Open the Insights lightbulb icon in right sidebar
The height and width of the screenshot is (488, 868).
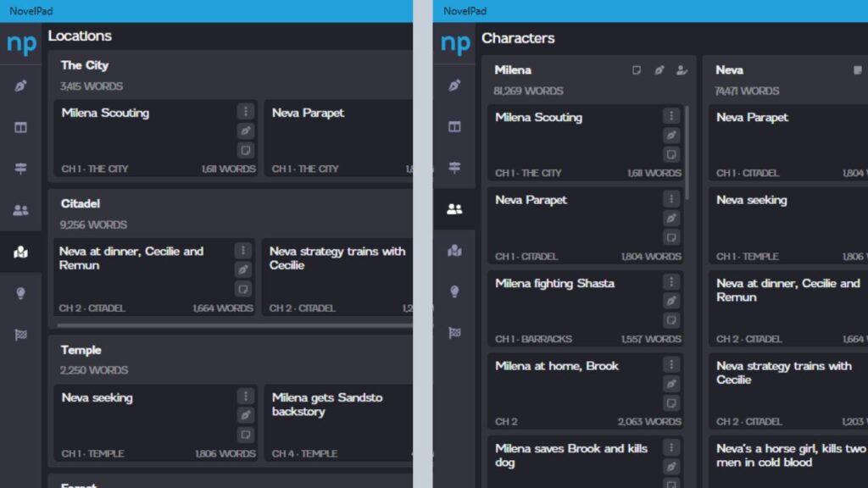[x=454, y=291]
